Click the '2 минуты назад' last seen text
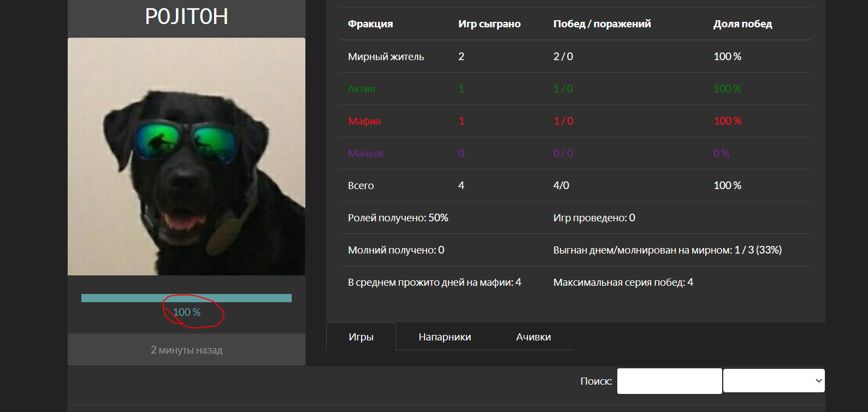 tap(186, 350)
